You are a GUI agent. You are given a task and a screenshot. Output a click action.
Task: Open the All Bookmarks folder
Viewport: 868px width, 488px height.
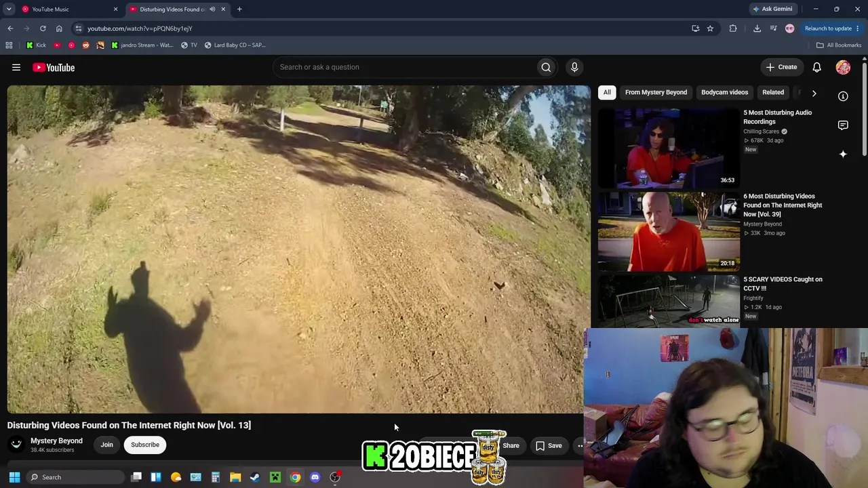click(839, 45)
